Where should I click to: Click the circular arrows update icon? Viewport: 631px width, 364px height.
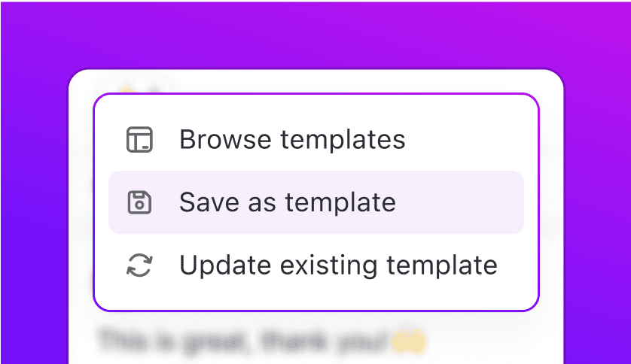[x=139, y=265]
